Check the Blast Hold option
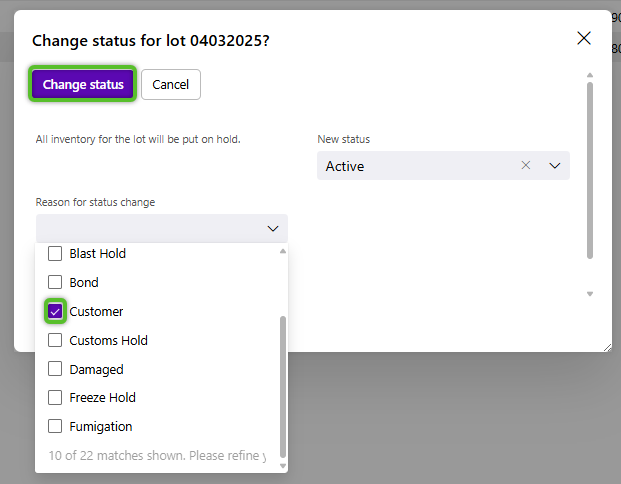Screen dimensions: 621x484 point(56,254)
